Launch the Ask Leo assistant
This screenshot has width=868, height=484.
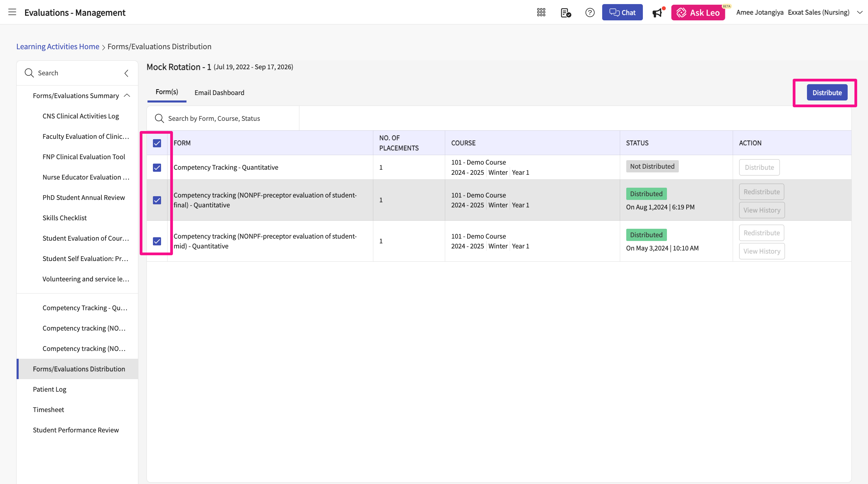pyautogui.click(x=698, y=13)
